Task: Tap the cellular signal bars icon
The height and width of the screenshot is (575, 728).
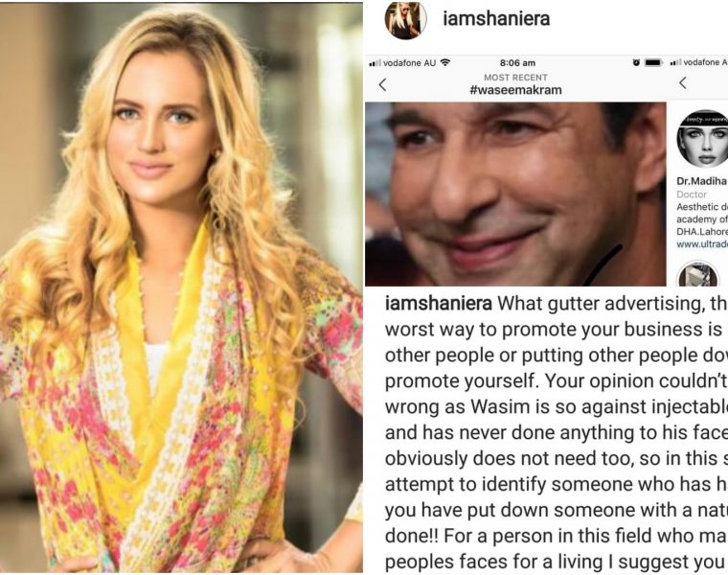Action: (375, 62)
